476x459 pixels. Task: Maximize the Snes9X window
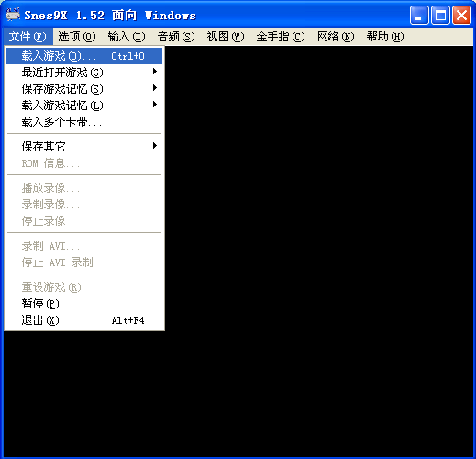click(440, 15)
